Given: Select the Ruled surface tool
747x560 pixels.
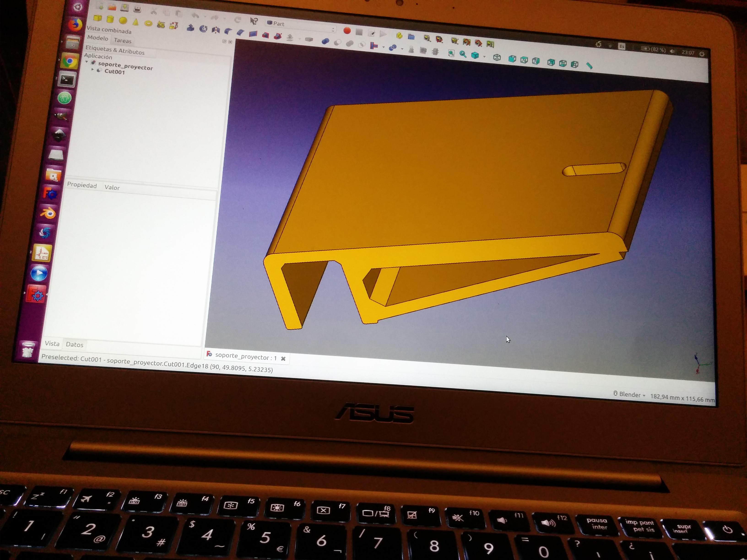Looking at the screenshot, I should point(253,34).
